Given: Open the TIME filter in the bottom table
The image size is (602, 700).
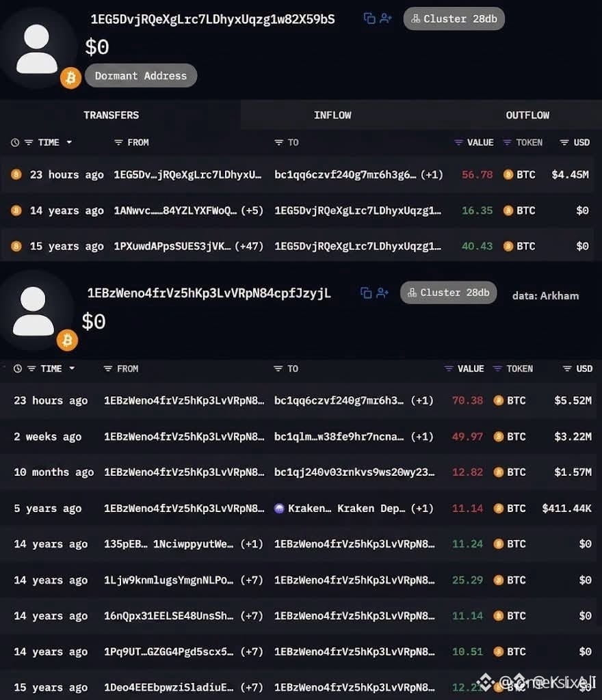Looking at the screenshot, I should click(x=31, y=368).
